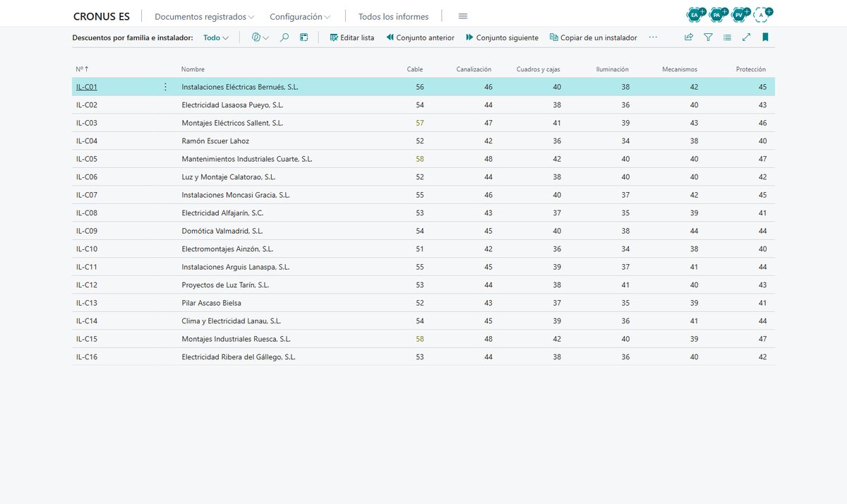Expand the Documentos registrados menu
Viewport: 847px width, 504px height.
pos(204,16)
